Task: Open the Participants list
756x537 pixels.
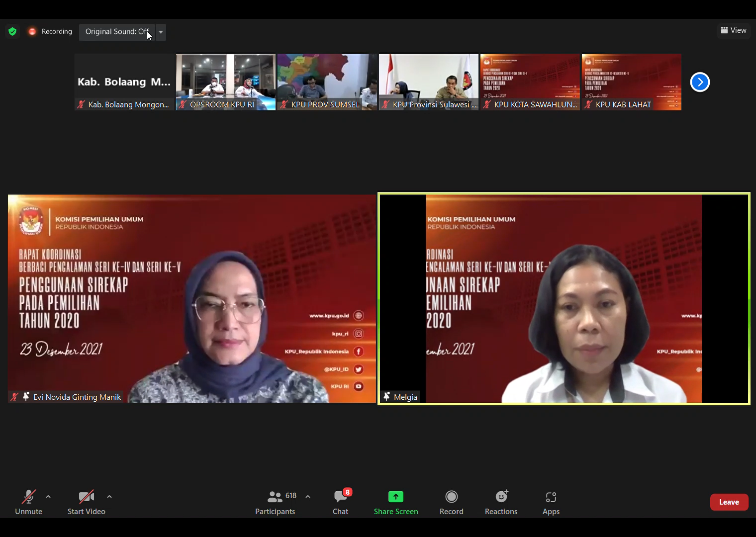Action: click(276, 502)
